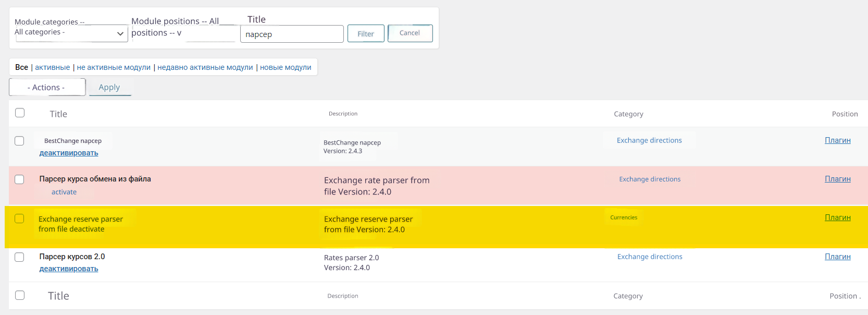This screenshot has width=868, height=315.
Task: Switch to the активные filter tab
Action: coord(52,67)
